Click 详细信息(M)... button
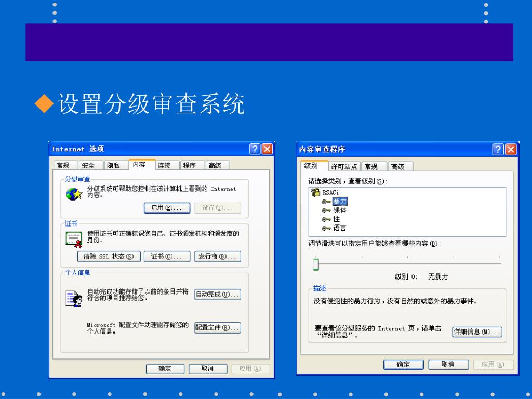Image resolution: width=532 pixels, height=399 pixels. coord(477,332)
